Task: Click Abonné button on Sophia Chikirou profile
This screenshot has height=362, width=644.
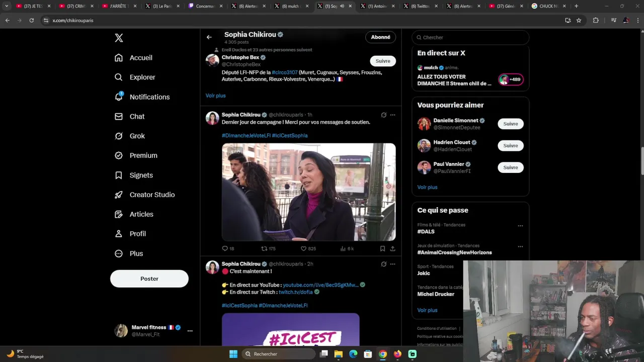Action: pos(380,37)
